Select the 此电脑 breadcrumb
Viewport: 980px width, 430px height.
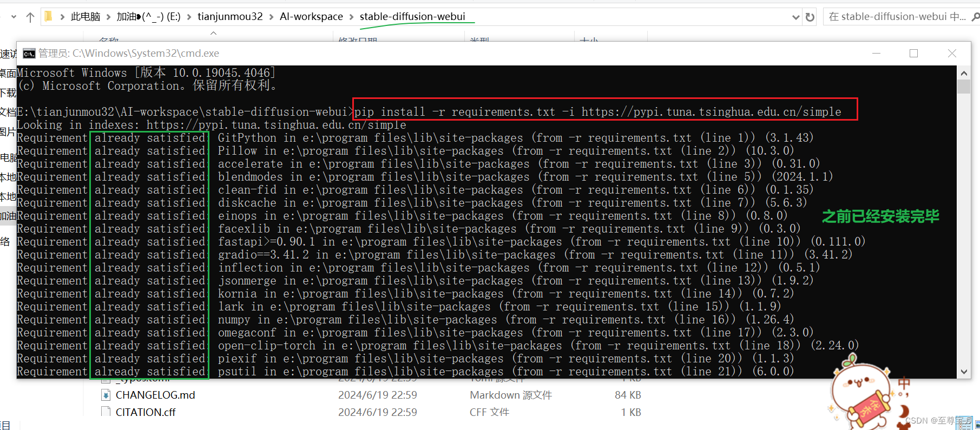85,17
